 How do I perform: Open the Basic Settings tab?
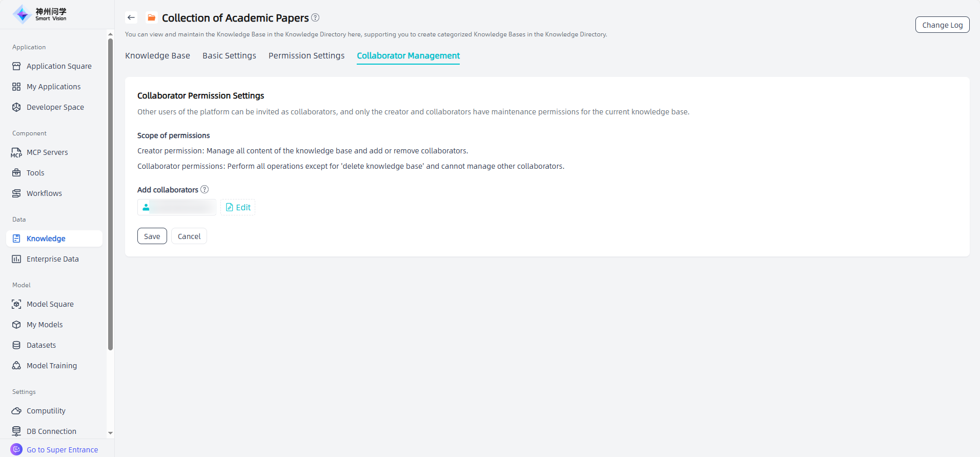[229, 55]
